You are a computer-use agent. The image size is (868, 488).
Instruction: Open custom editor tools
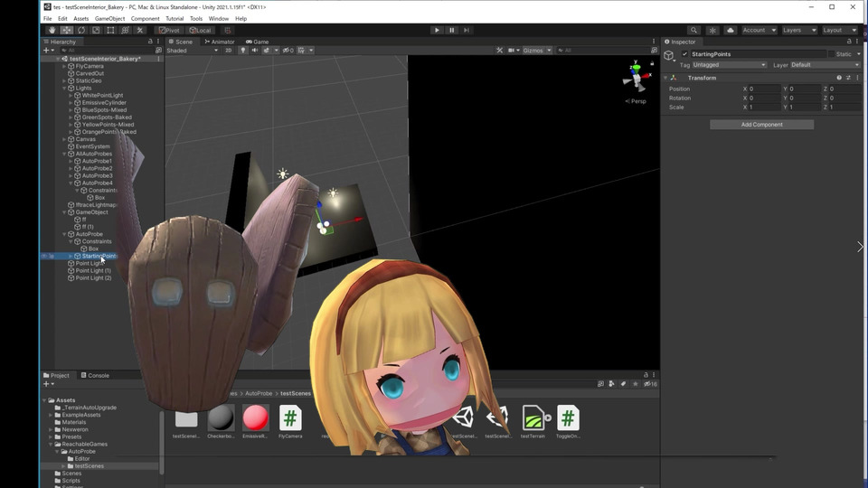pos(140,30)
